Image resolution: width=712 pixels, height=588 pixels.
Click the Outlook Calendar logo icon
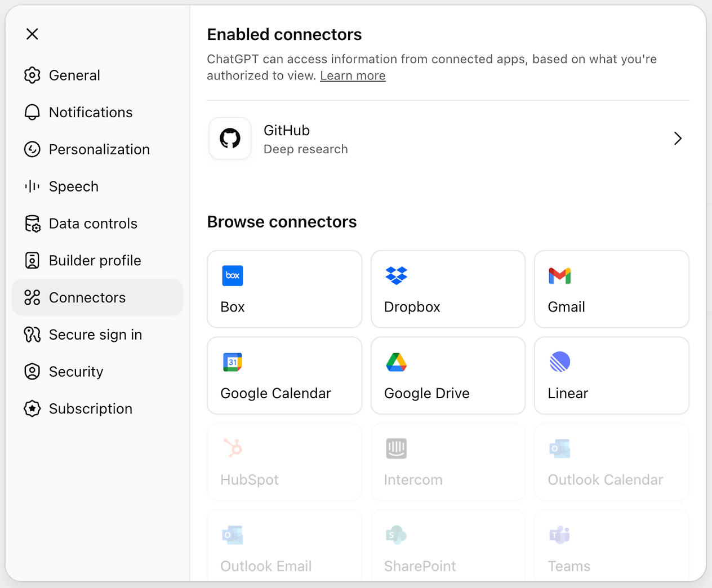560,448
